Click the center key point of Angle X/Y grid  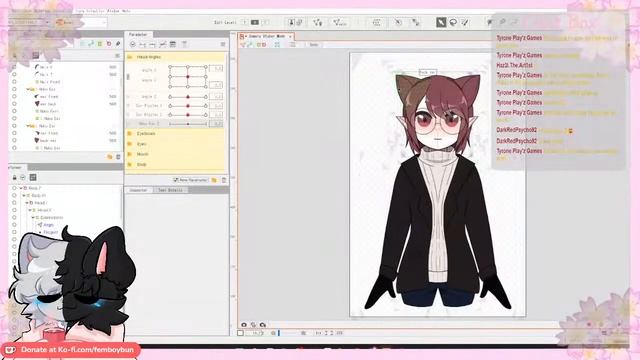(x=188, y=76)
